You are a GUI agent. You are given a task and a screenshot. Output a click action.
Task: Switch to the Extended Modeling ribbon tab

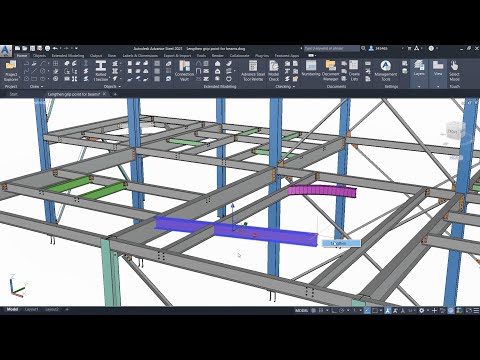pos(68,56)
